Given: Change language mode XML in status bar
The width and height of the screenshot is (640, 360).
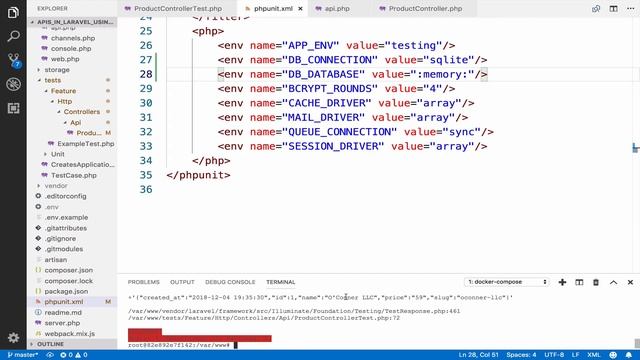Looking at the screenshot, I should pos(594,355).
